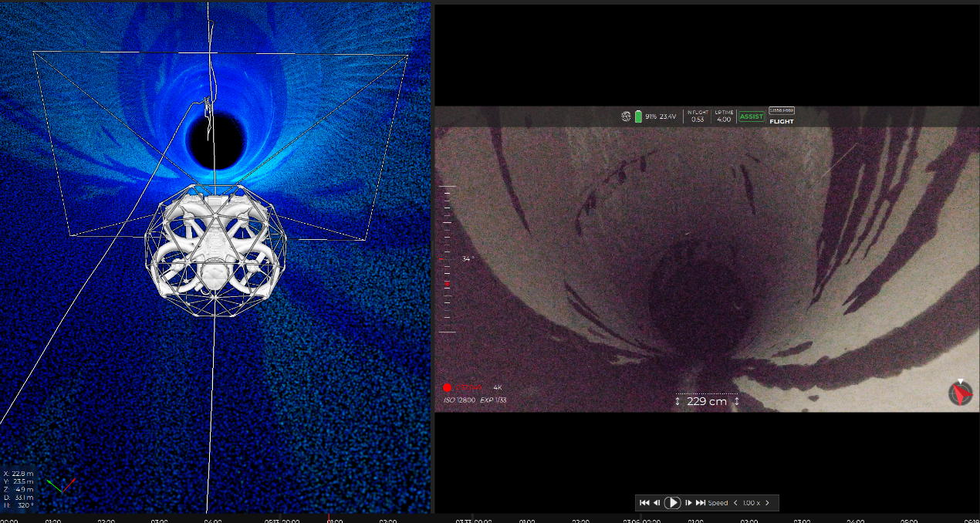Image resolution: width=980 pixels, height=523 pixels.
Task: Click the red playhead on the timeline
Action: [329, 518]
